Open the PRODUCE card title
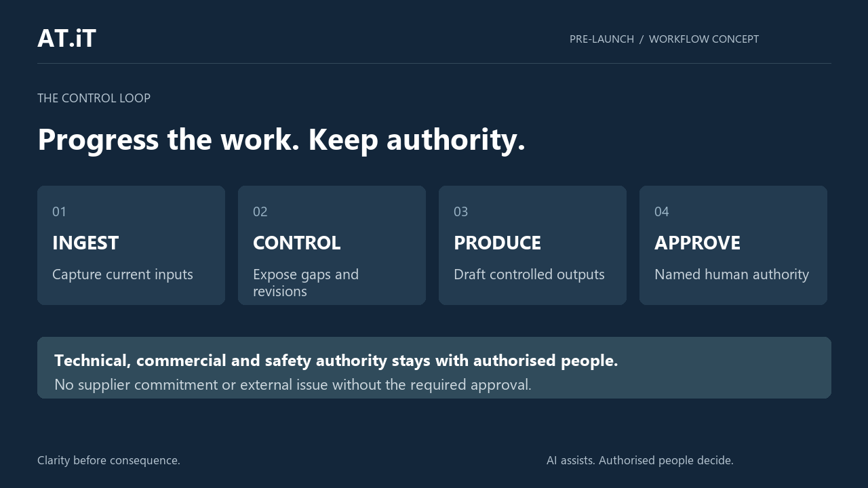 497,243
